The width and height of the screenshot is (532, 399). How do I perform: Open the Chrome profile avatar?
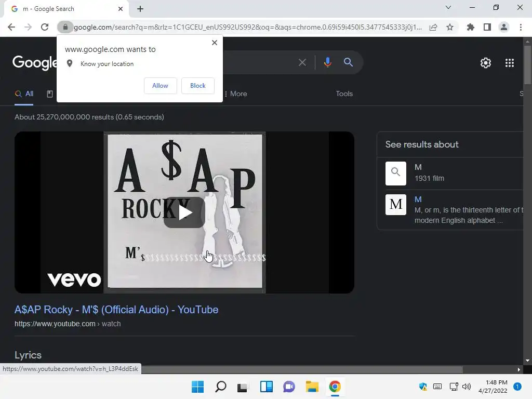(x=504, y=27)
